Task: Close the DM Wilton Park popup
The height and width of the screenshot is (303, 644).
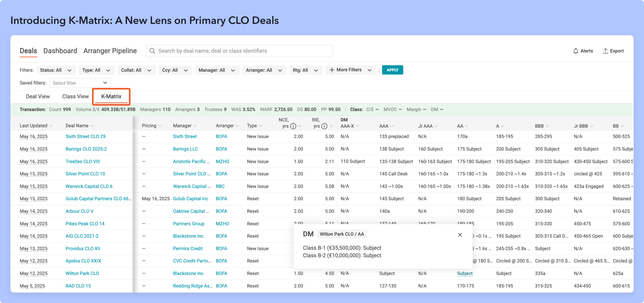Action: [460, 235]
